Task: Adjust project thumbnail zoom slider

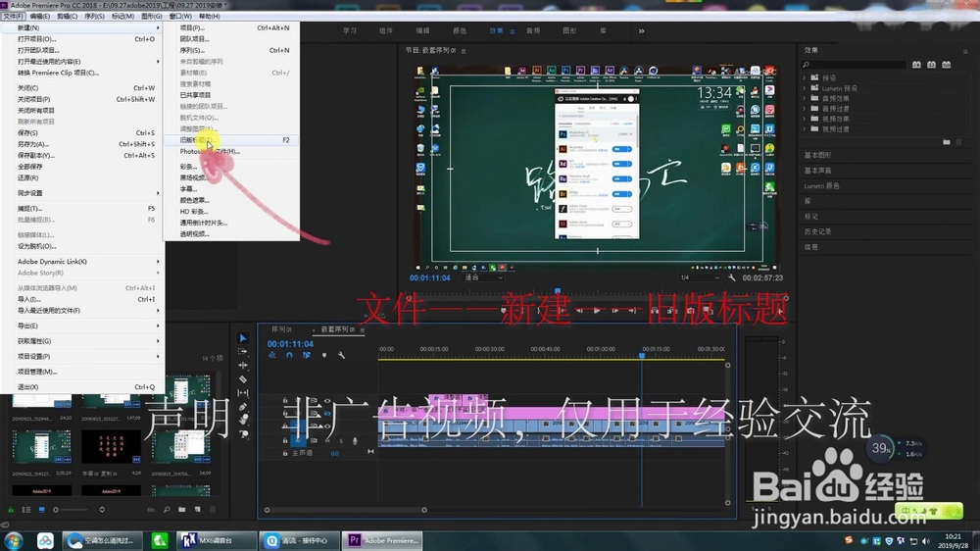Action: (71, 510)
